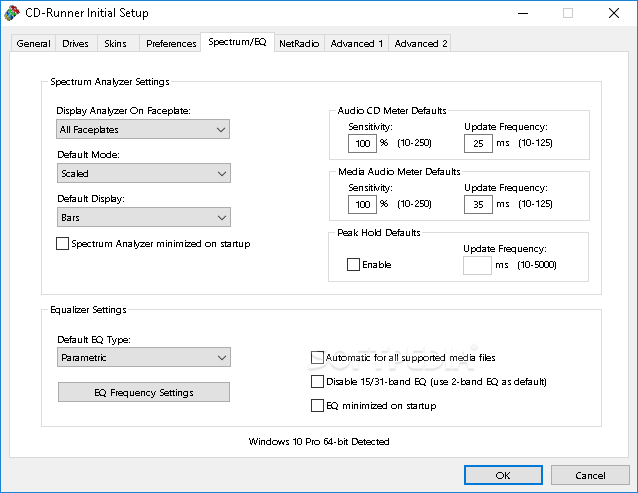Screen dimensions: 638x493
Task: Click the Audio CD Sensitivity field
Action: (x=362, y=143)
